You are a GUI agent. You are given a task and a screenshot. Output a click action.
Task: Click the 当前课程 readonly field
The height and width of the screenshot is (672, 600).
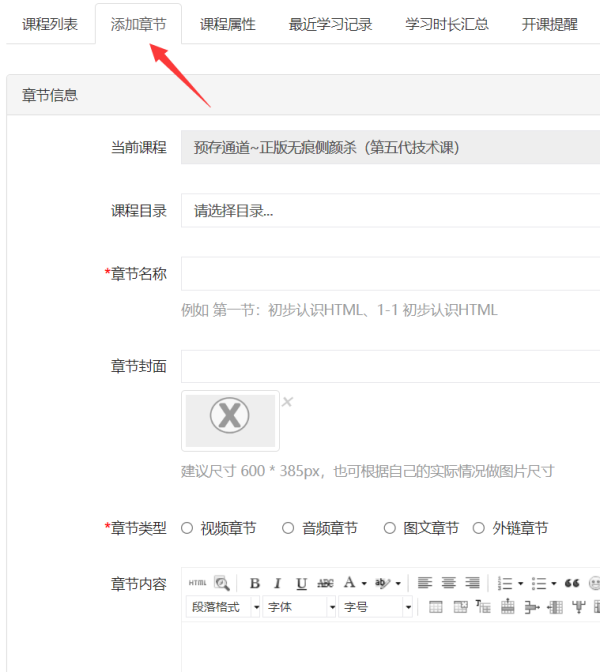pyautogui.click(x=390, y=147)
